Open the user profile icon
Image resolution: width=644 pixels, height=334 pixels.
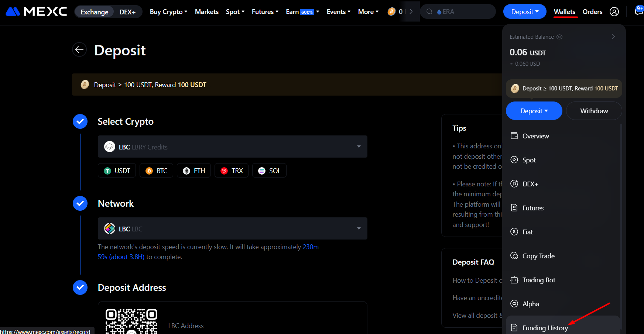[x=614, y=12]
